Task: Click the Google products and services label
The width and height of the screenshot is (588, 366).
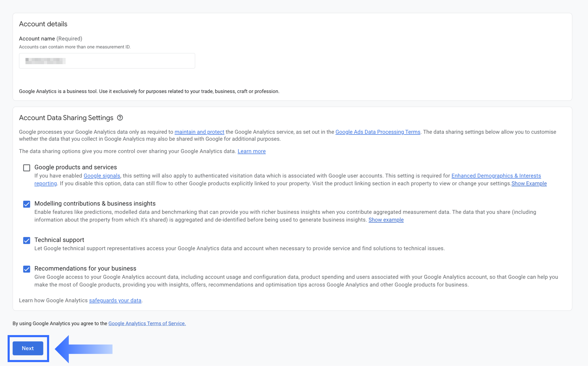Action: [x=75, y=167]
